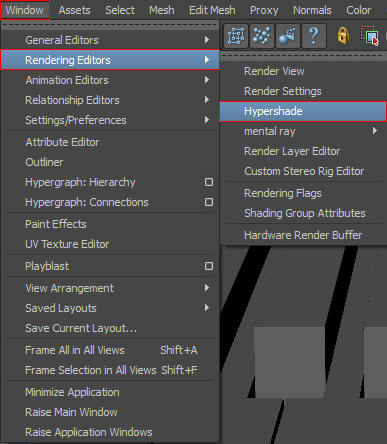This screenshot has height=444, width=387.
Task: Open the Assets menu
Action: (x=74, y=10)
